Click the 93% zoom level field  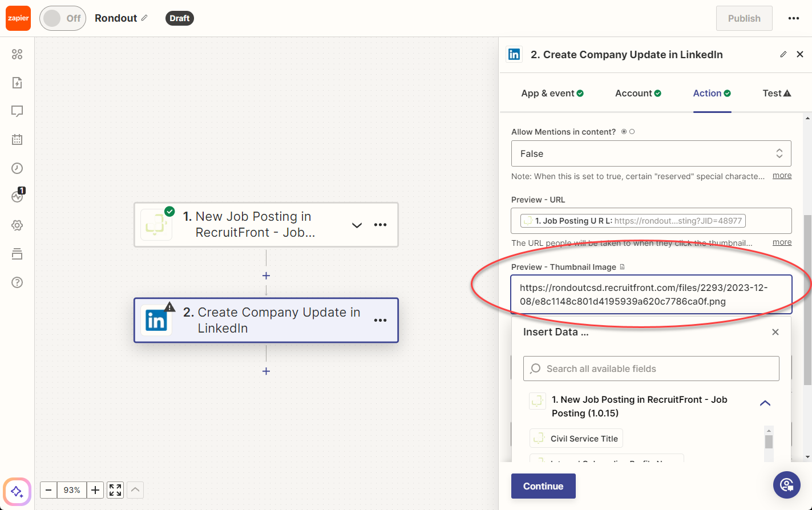pos(72,490)
